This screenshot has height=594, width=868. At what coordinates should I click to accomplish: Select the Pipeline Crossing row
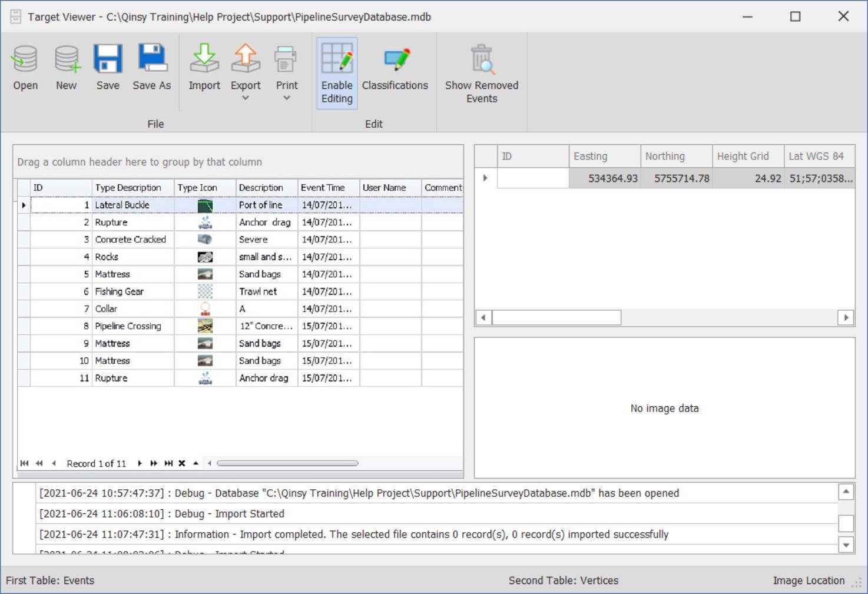128,326
